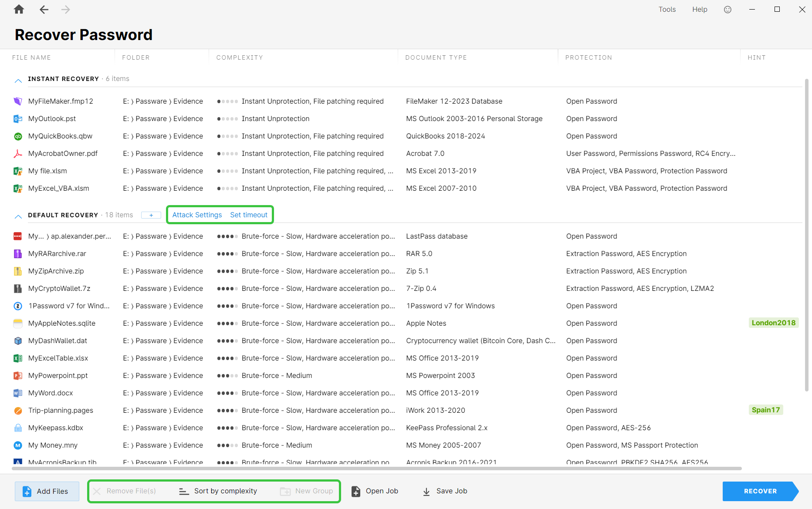Select the 1Password v7 file icon
The width and height of the screenshot is (812, 509).
(18, 306)
